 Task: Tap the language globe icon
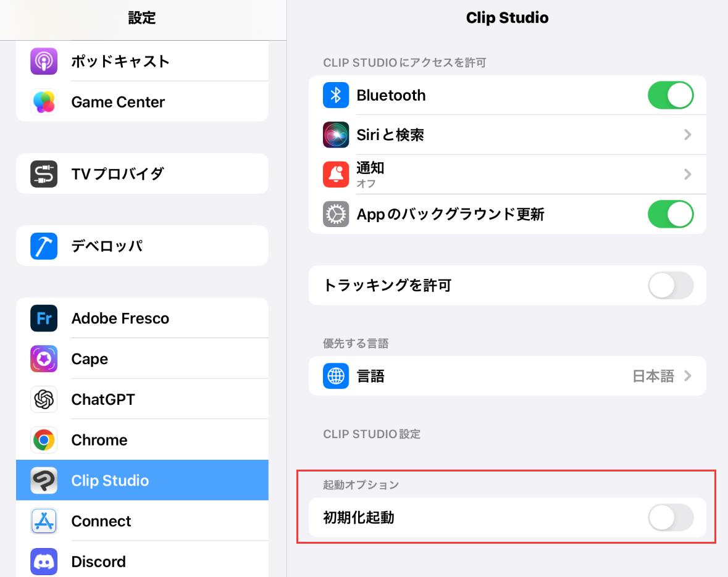click(336, 376)
